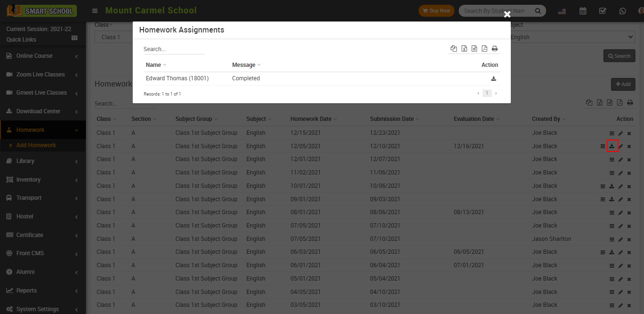Open the calendar icon in the header

[582, 11]
